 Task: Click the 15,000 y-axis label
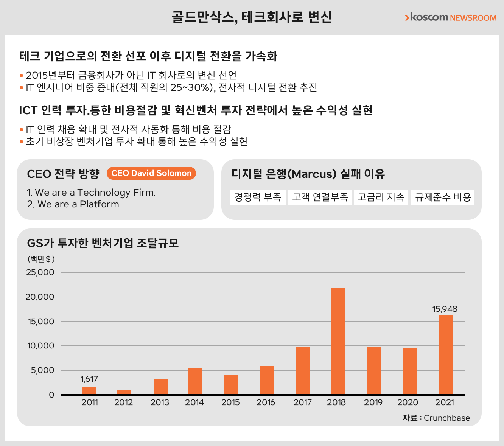pyautogui.click(x=40, y=322)
